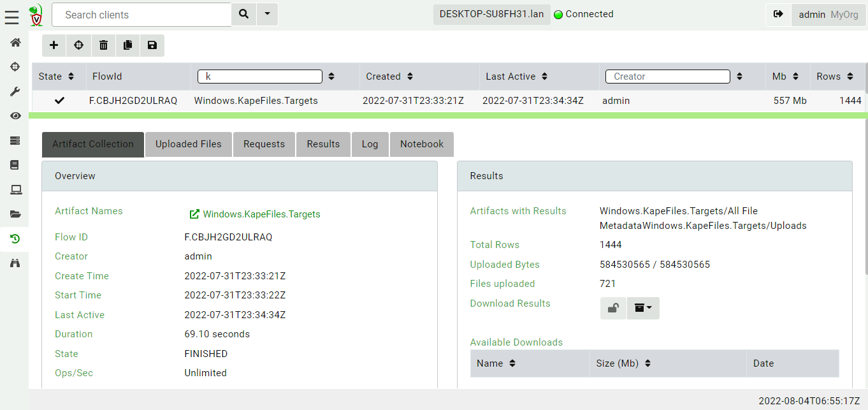Screen dimensions: 868x410
Task: Open the hunts binoculars icon in sidebar
Action: pos(14,262)
